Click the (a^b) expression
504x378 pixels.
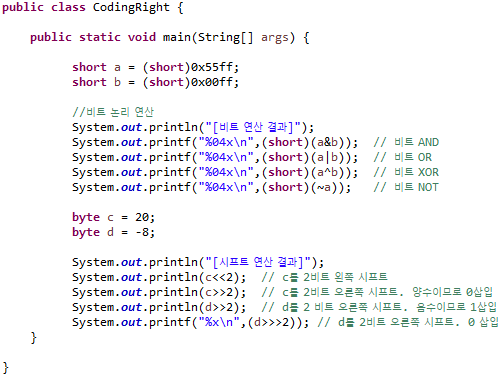click(327, 172)
